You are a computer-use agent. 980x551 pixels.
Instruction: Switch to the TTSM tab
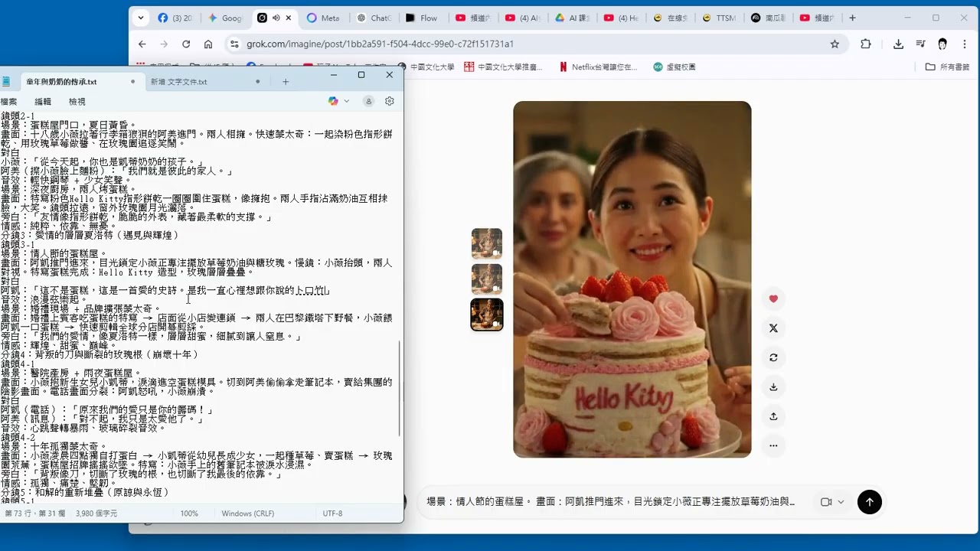[x=719, y=18]
